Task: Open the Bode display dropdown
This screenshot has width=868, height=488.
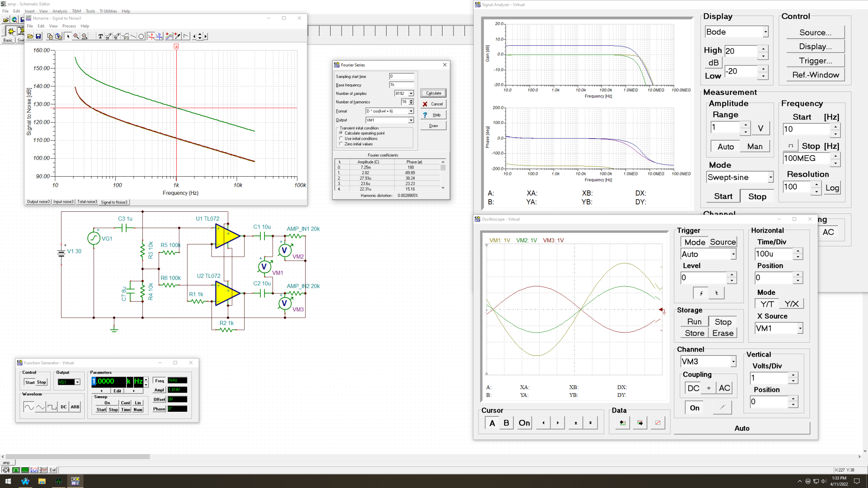Action: tap(765, 32)
